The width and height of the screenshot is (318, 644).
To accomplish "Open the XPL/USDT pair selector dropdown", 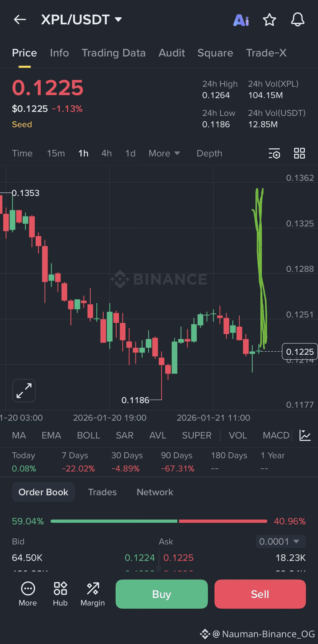I will tap(81, 20).
